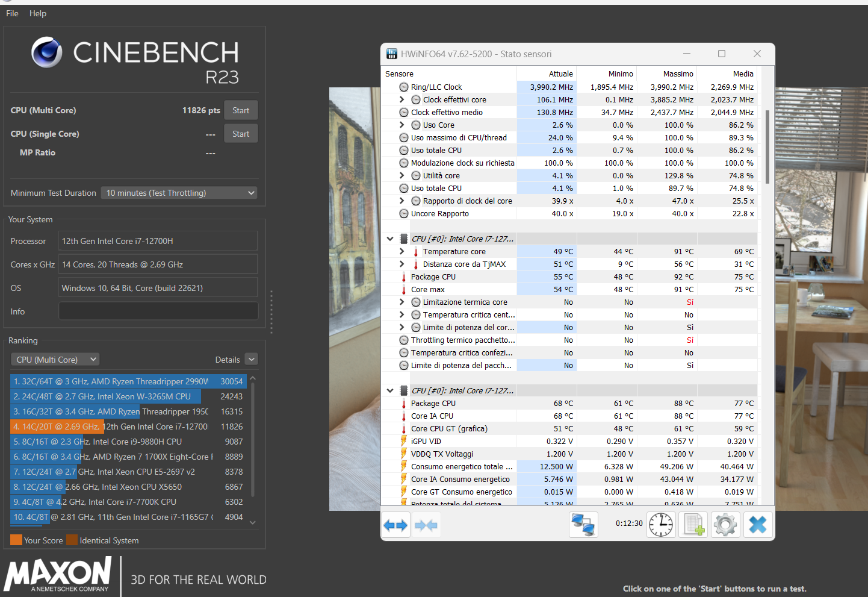Click lightning icon beside iGPU VID
The width and height of the screenshot is (868, 597).
click(x=404, y=441)
